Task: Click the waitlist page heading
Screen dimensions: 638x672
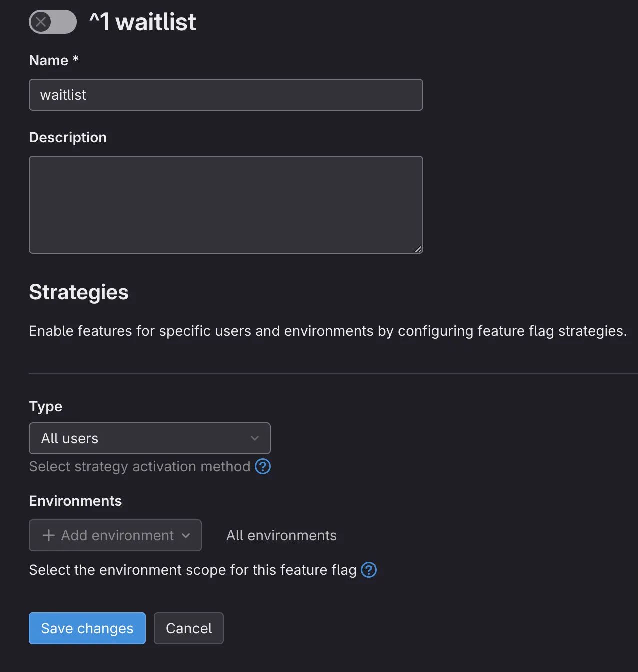Action: click(143, 22)
